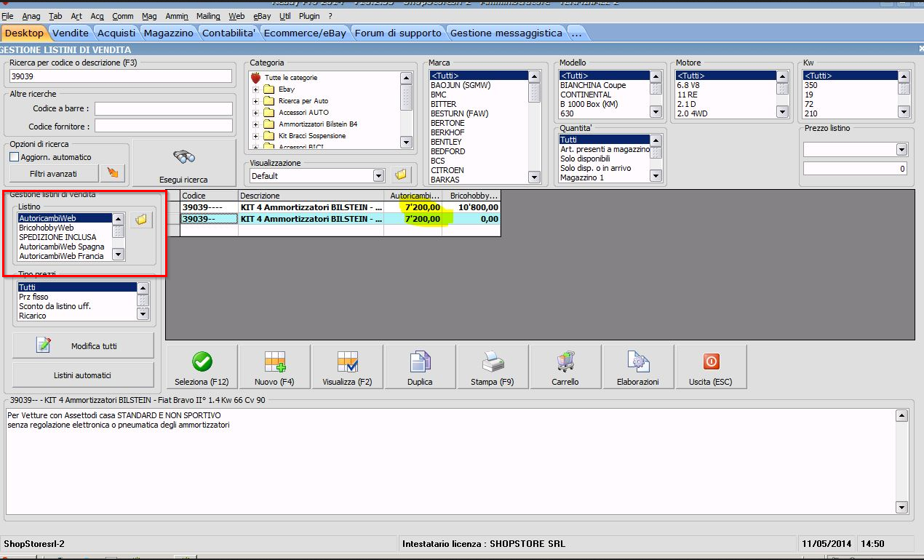Click the Codice a barre input field

(x=163, y=108)
